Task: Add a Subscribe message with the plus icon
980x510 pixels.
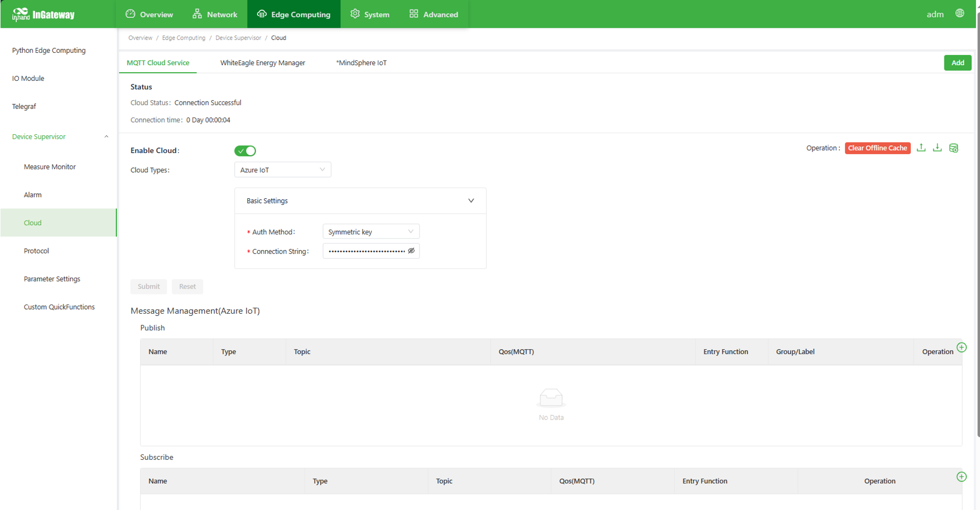Action: point(961,476)
